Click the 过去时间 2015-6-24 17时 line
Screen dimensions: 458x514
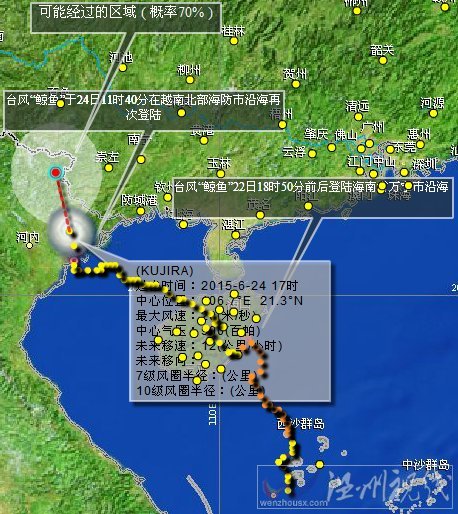[217, 285]
